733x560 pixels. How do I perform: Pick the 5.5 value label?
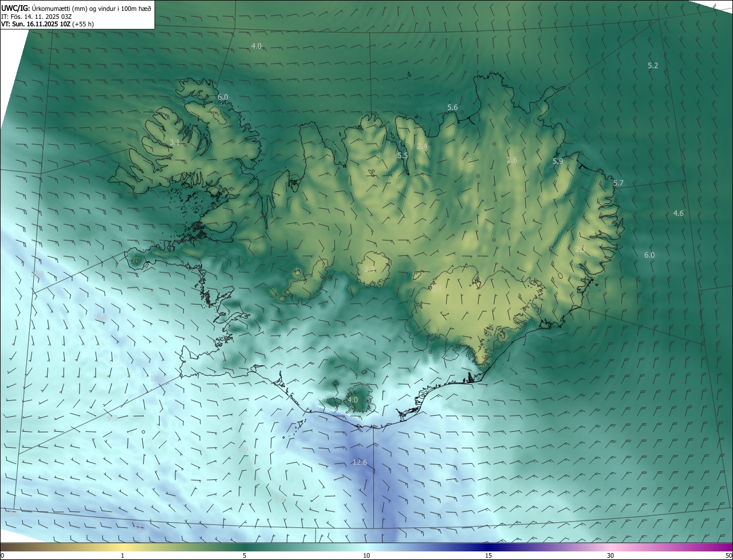pyautogui.click(x=403, y=156)
